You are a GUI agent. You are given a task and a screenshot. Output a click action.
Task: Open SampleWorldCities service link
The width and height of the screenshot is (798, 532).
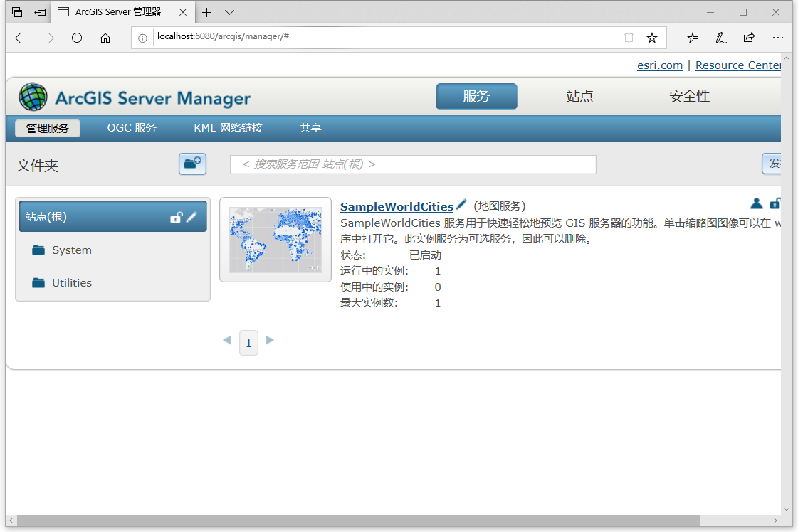397,206
